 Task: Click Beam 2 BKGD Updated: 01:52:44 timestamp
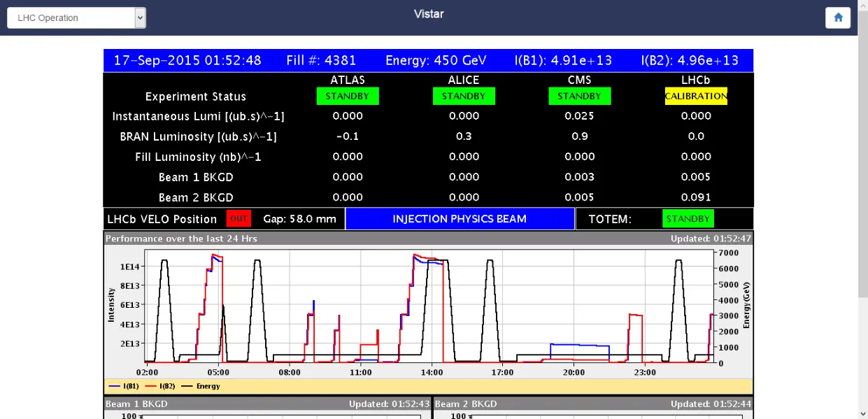pos(711,404)
